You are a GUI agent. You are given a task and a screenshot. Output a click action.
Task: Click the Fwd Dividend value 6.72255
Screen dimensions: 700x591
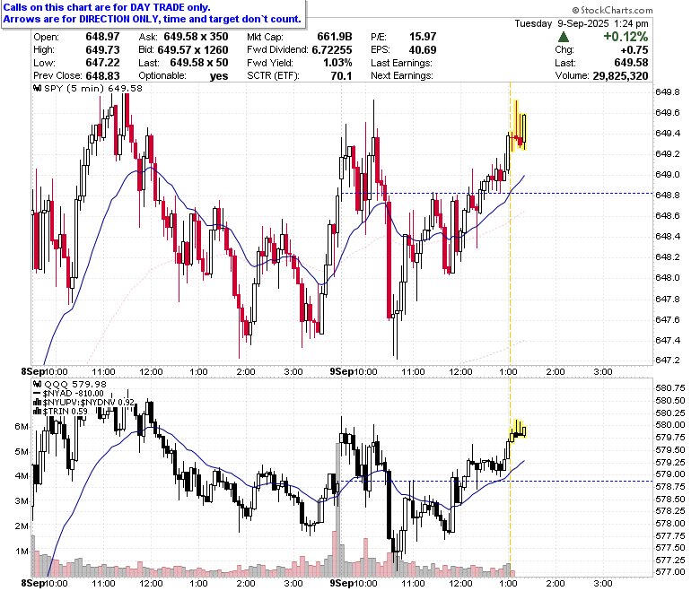click(332, 49)
